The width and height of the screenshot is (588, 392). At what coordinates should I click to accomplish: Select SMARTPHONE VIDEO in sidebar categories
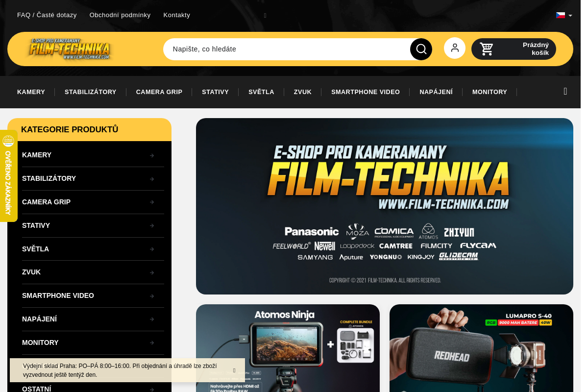point(58,295)
